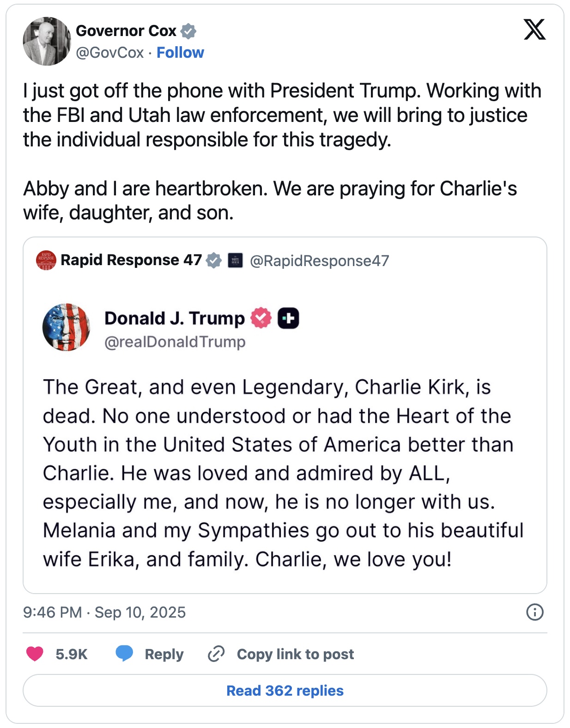The width and height of the screenshot is (570, 728).
Task: Like the post with the heart icon
Action: pyautogui.click(x=35, y=654)
